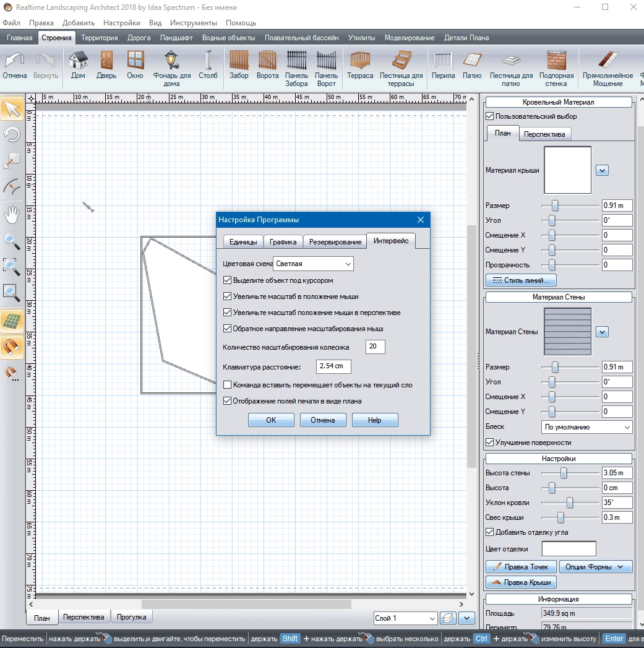The image size is (644, 648).
Task: Select Прямолинейное Мощение paving tool
Action: click(608, 68)
